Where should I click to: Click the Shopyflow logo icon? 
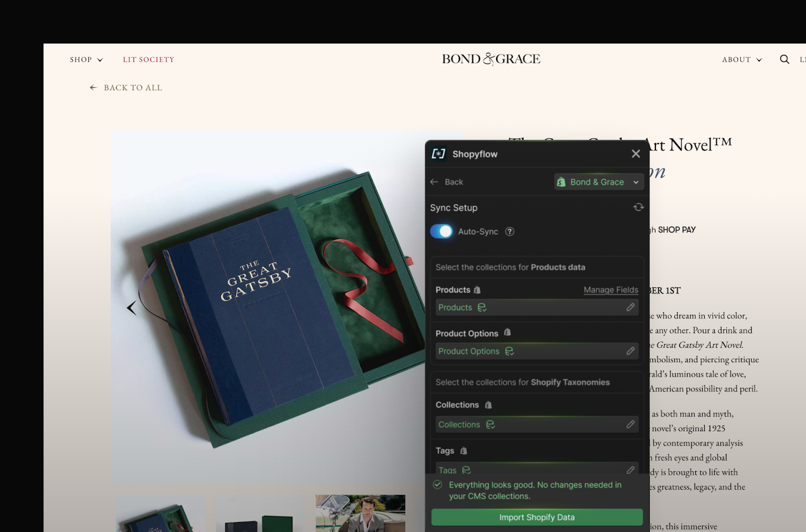[x=438, y=154]
